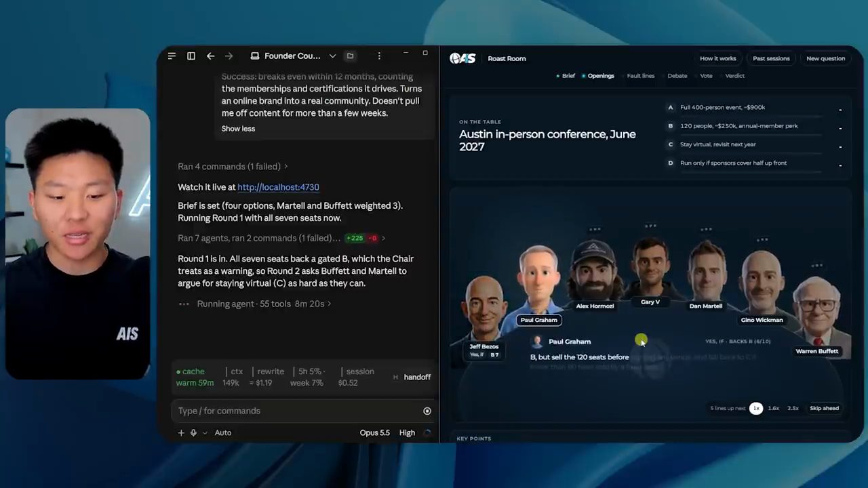Open the hamburger menu in the chat panel
This screenshot has width=868, height=488.
point(172,56)
